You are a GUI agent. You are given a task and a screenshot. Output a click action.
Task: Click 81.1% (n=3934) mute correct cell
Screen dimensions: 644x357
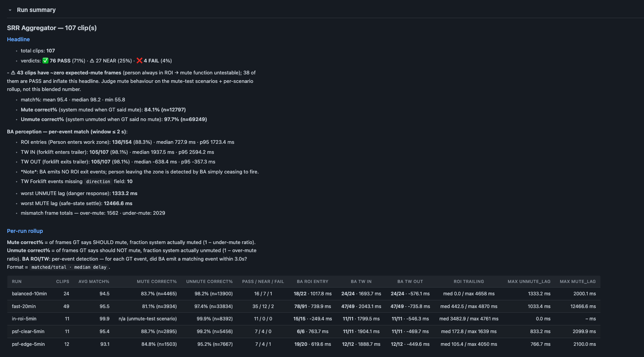click(x=159, y=306)
